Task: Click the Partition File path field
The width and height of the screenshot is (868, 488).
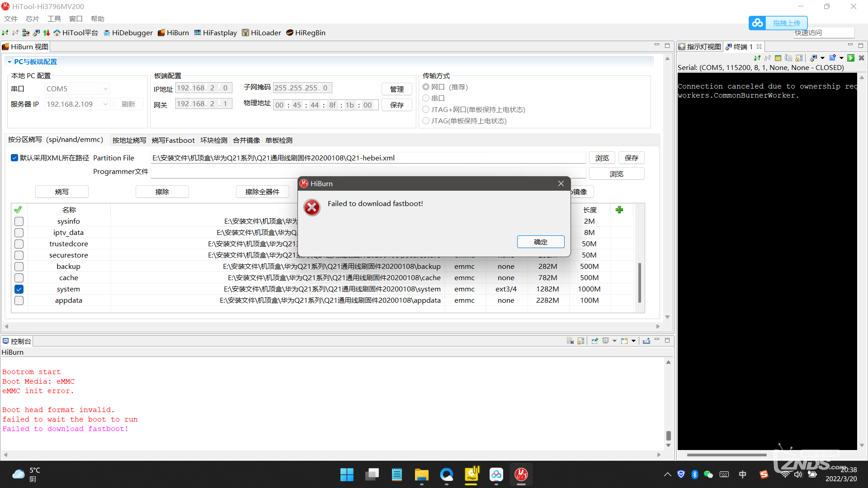Action: (368, 158)
